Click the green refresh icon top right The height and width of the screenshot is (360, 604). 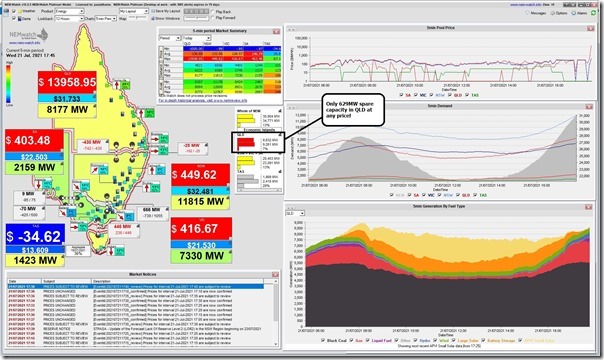tap(593, 13)
